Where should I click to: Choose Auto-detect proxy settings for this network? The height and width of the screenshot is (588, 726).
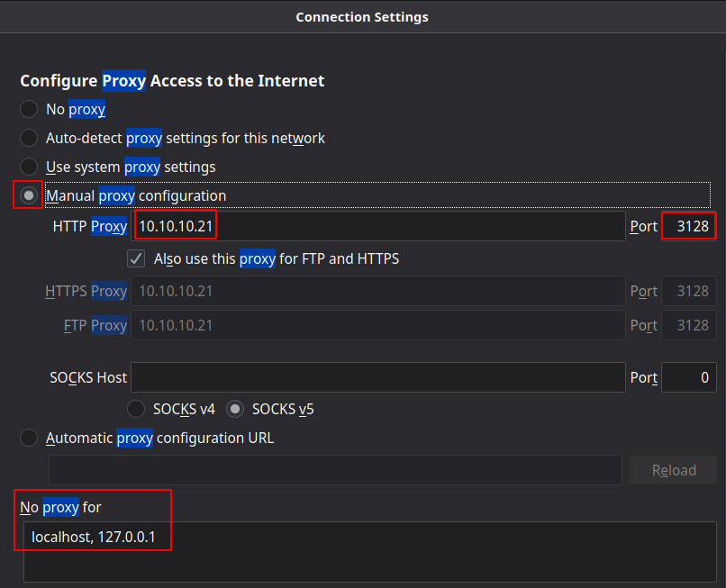[x=30, y=139]
